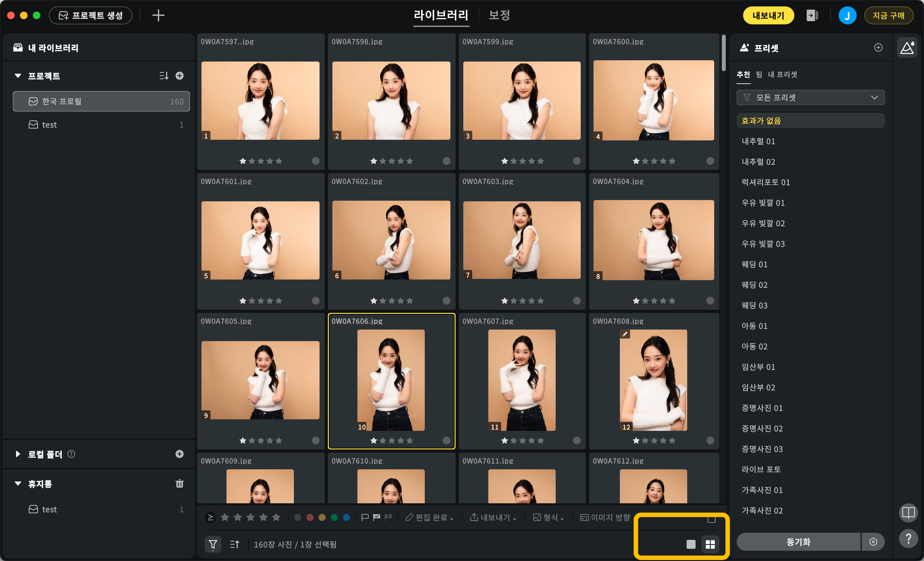Filter by the rejected X flag
This screenshot has height=561, width=924.
click(x=389, y=517)
